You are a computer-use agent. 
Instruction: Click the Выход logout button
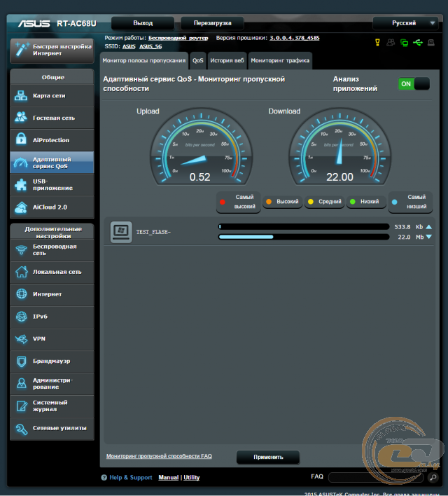[143, 23]
